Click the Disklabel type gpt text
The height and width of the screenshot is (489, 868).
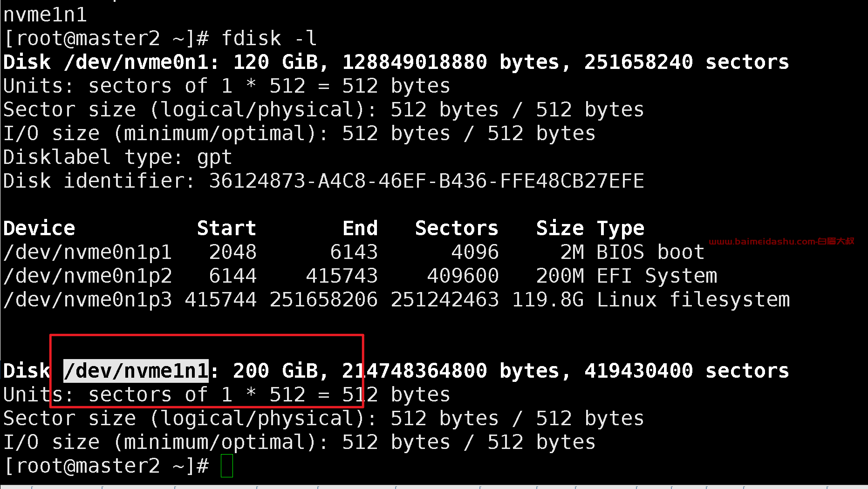(117, 158)
